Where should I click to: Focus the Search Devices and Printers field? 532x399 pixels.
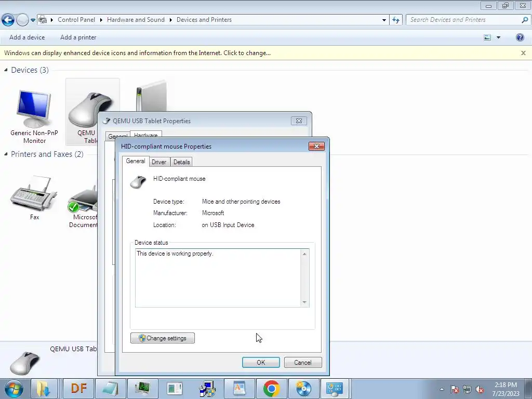click(464, 20)
